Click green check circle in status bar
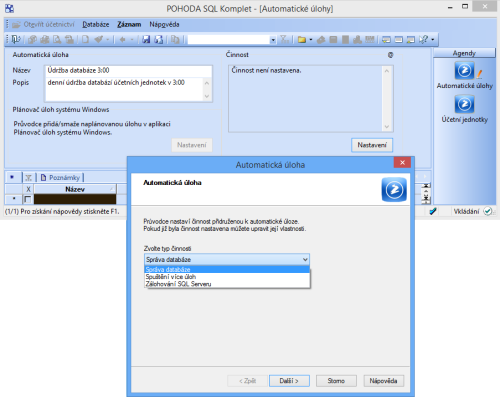This screenshot has height=397, width=500. pyautogui.click(x=488, y=211)
